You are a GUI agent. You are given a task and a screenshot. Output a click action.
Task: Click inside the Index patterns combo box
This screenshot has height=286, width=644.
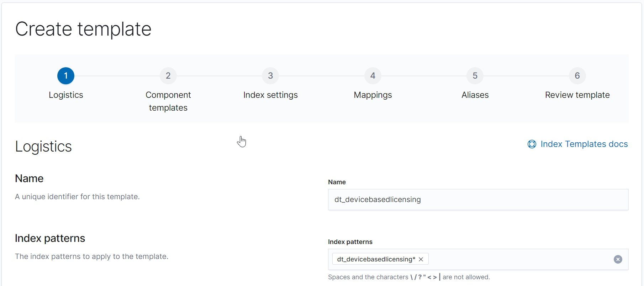coord(519,259)
